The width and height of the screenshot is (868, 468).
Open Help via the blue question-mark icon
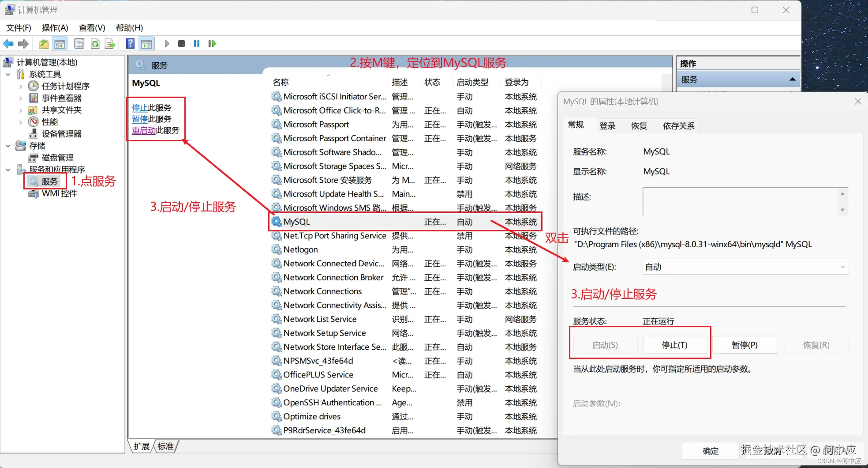point(130,43)
